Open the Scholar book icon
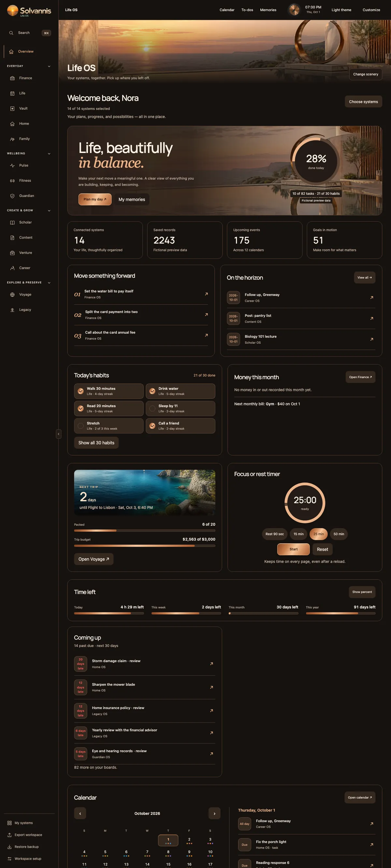Image resolution: width=391 pixels, height=868 pixels. (x=12, y=222)
